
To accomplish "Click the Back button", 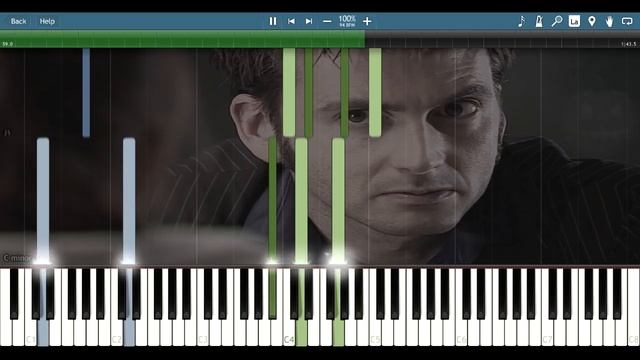I will pos(18,21).
